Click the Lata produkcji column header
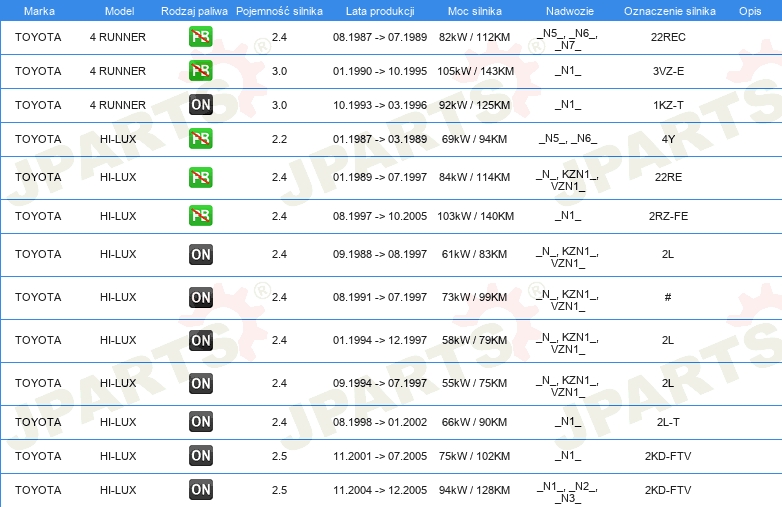Screen dimensions: 782x507 (380, 11)
